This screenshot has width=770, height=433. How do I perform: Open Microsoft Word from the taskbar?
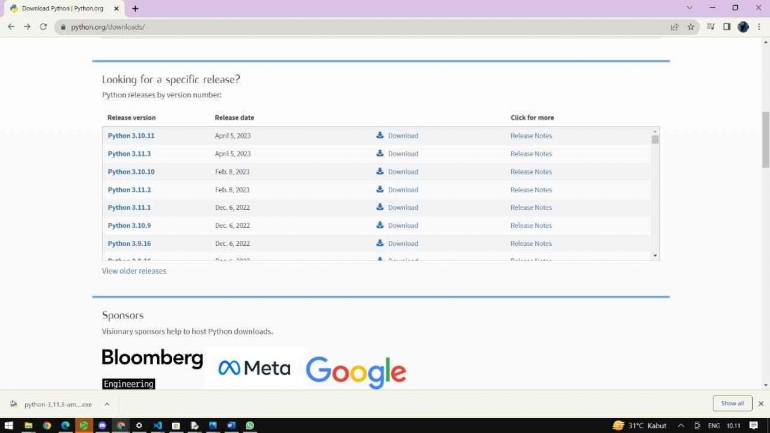click(x=231, y=425)
